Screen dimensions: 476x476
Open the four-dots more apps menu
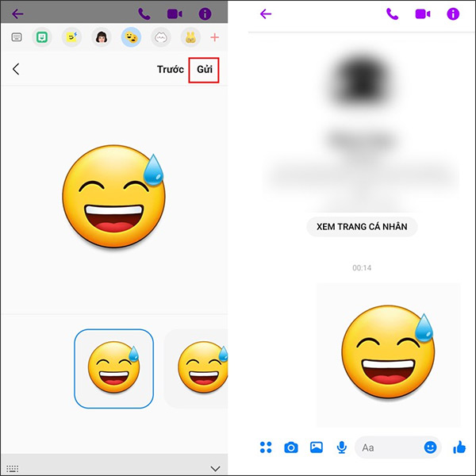tap(266, 447)
